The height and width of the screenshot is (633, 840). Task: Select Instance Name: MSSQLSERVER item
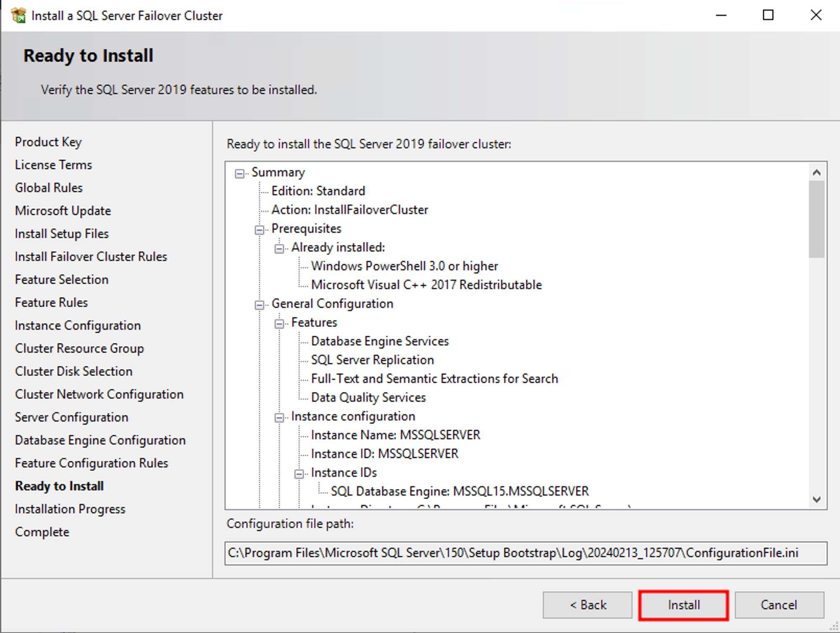[x=395, y=435]
